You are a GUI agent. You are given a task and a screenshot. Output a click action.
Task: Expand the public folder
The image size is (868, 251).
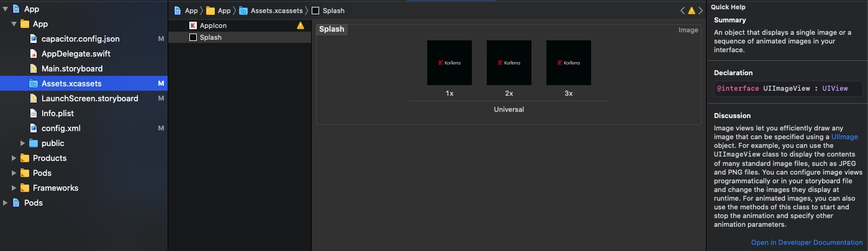23,143
